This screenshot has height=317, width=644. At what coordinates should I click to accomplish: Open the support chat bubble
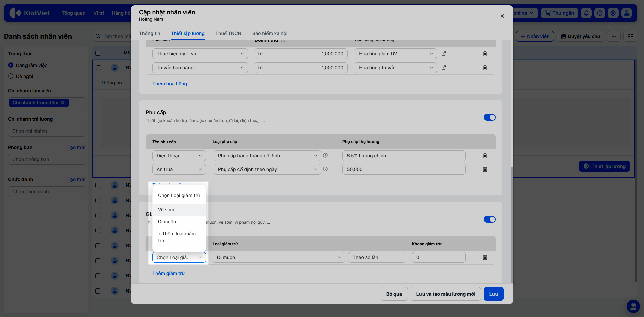coord(633,306)
